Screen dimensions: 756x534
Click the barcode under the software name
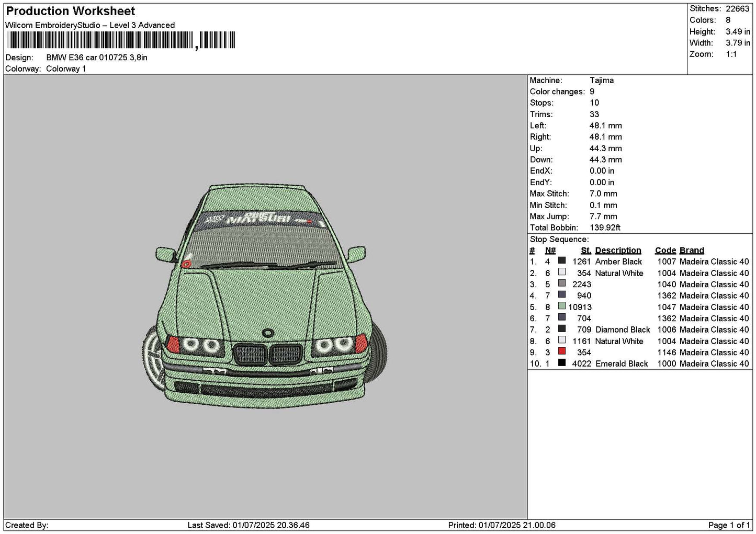coord(120,41)
